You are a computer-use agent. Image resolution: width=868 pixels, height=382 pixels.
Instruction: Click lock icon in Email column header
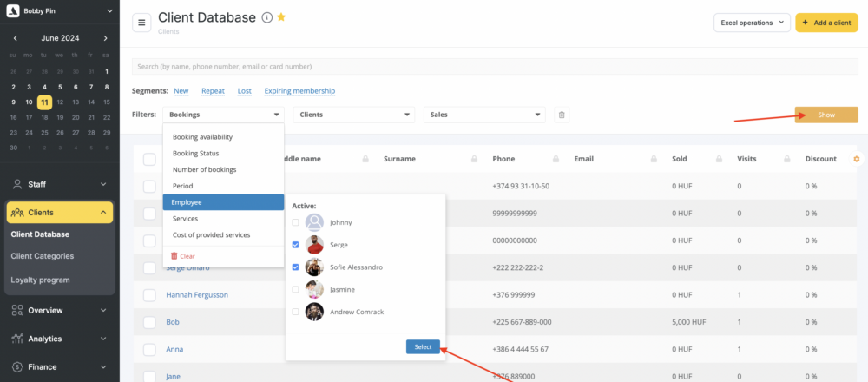pos(654,159)
